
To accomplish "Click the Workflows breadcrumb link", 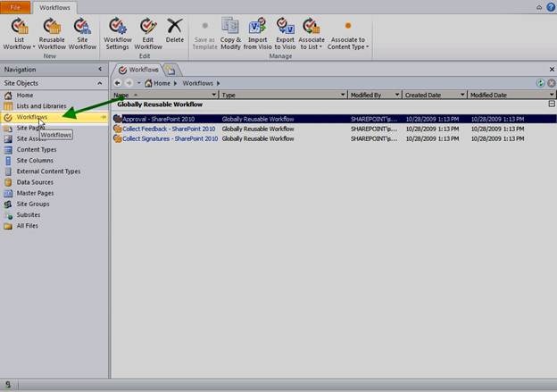I will (198, 83).
